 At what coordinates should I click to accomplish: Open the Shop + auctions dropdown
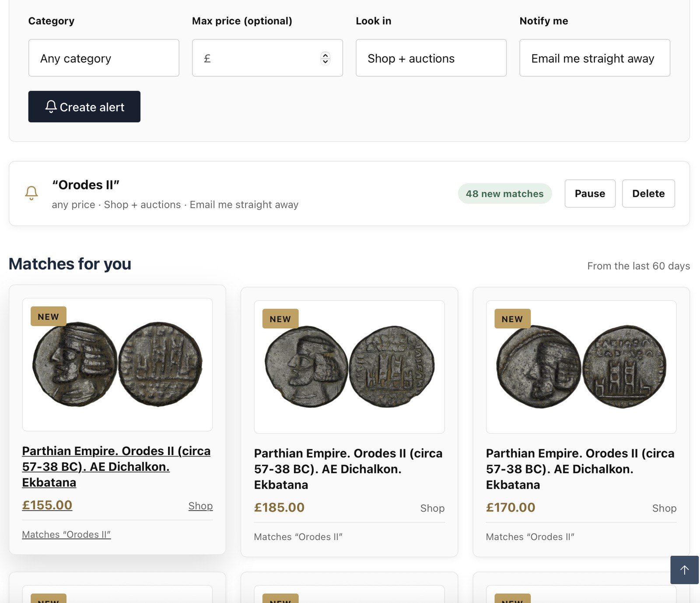(x=431, y=58)
